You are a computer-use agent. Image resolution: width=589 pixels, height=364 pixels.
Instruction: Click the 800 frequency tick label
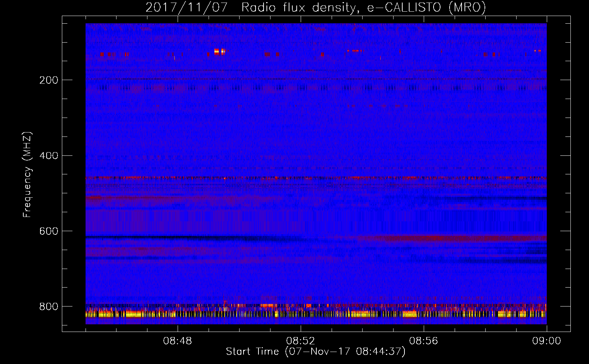tap(49, 306)
